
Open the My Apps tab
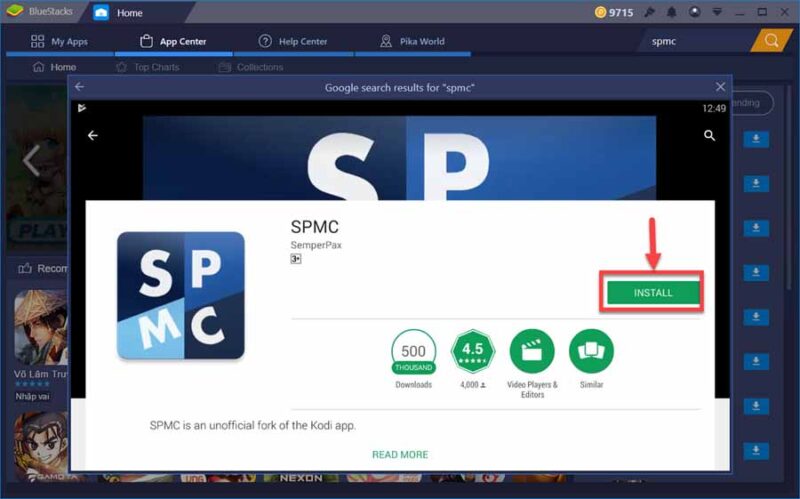tap(59, 41)
